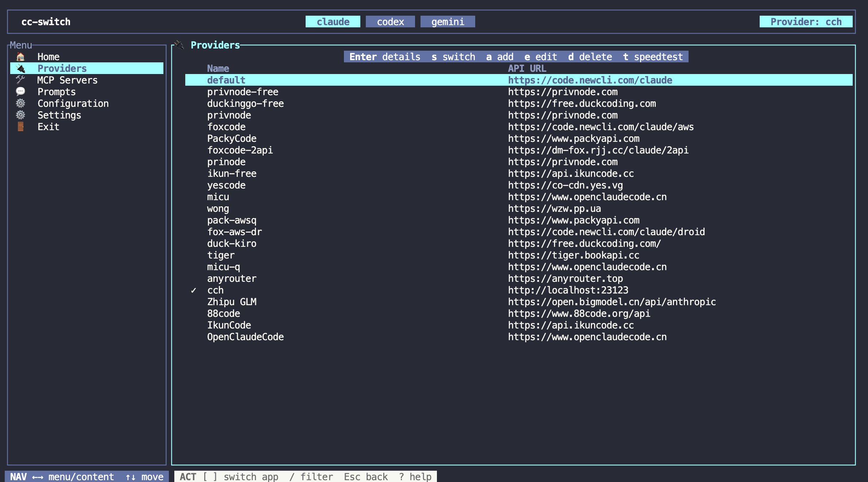This screenshot has height=482, width=868.
Task: Trigger the edit provider action
Action: pyautogui.click(x=541, y=57)
